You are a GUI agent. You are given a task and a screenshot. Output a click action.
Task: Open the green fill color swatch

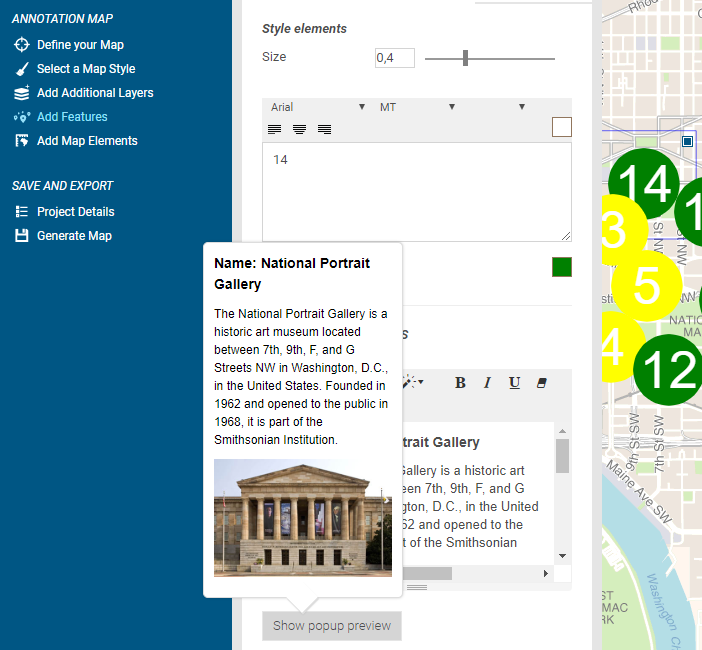(562, 267)
